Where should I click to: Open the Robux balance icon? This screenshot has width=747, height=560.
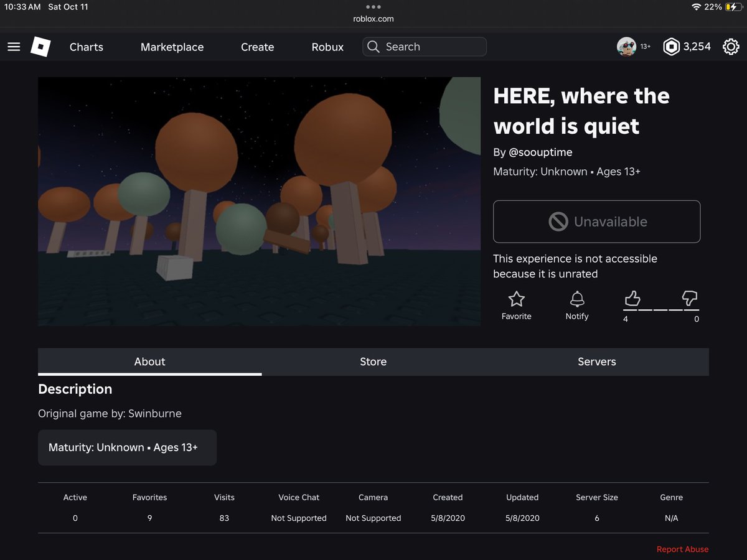[671, 47]
